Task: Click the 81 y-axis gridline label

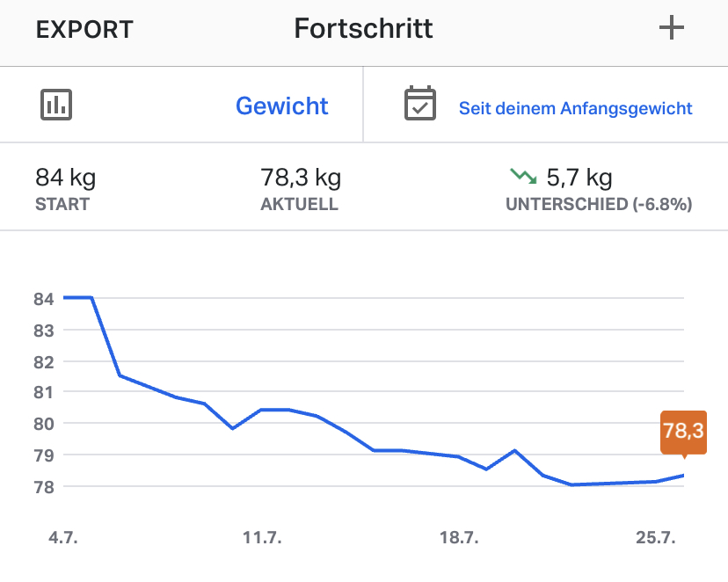Action: (x=45, y=393)
